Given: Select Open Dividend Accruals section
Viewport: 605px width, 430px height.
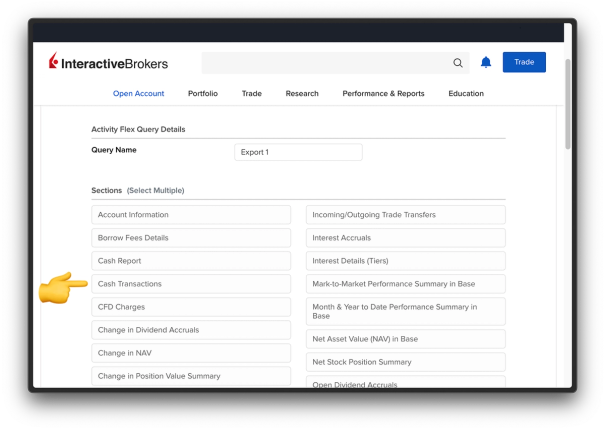Looking at the screenshot, I should 406,382.
